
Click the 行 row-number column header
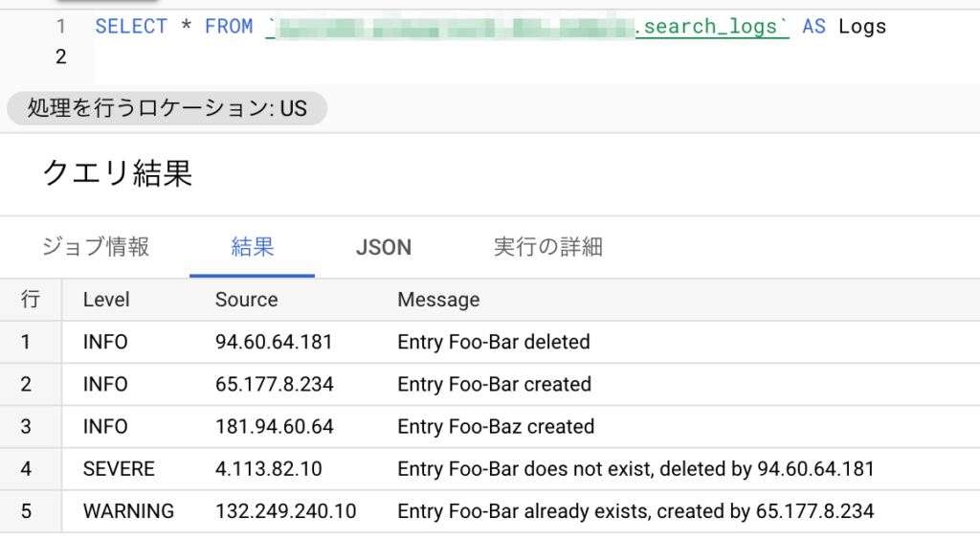pos(31,300)
